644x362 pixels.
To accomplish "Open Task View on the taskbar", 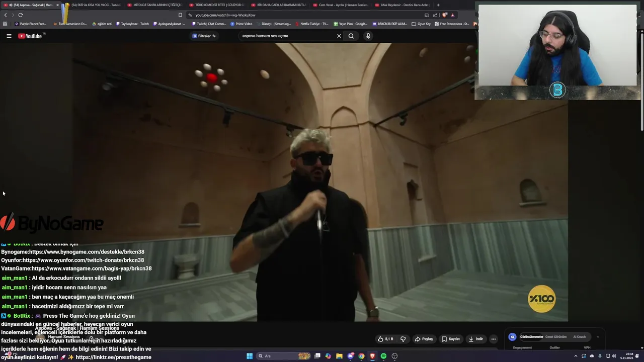I will [317, 356].
